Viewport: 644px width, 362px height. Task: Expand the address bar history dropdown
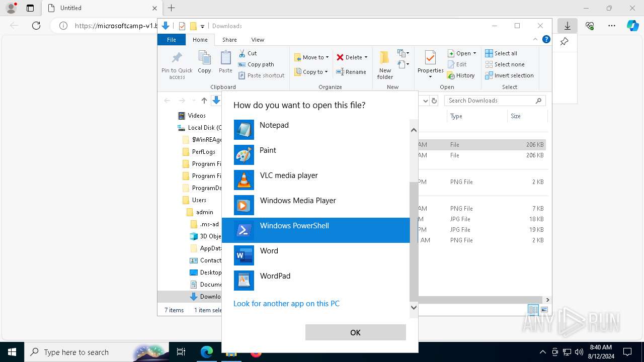point(425,101)
